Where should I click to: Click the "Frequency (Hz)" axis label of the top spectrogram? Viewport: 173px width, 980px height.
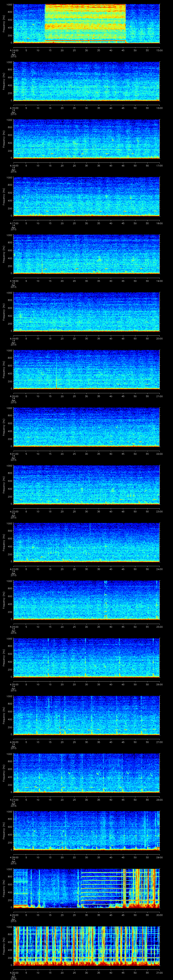coord(4,24)
